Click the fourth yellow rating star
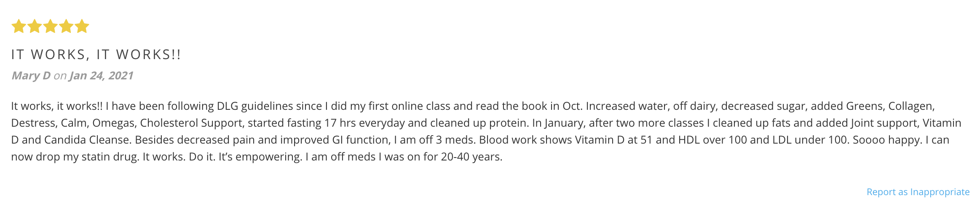The width and height of the screenshot is (980, 212). (x=66, y=26)
